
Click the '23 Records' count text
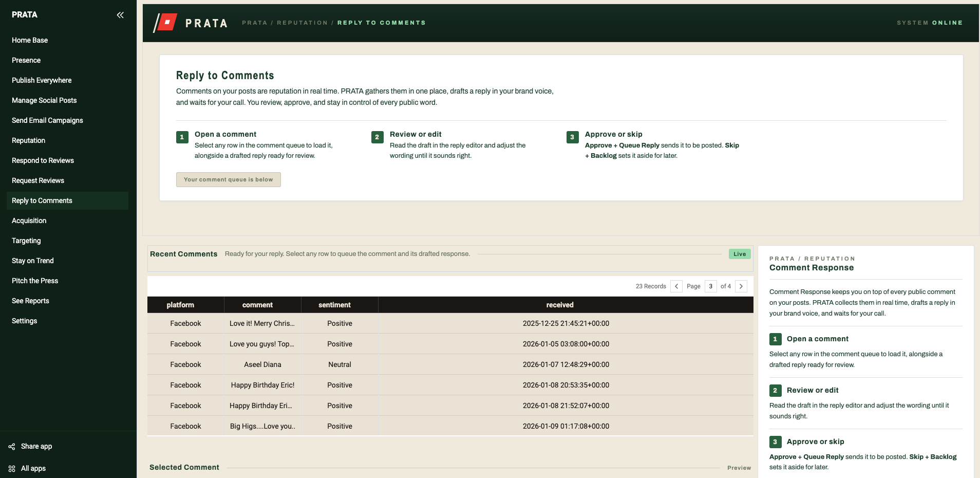[x=651, y=286]
